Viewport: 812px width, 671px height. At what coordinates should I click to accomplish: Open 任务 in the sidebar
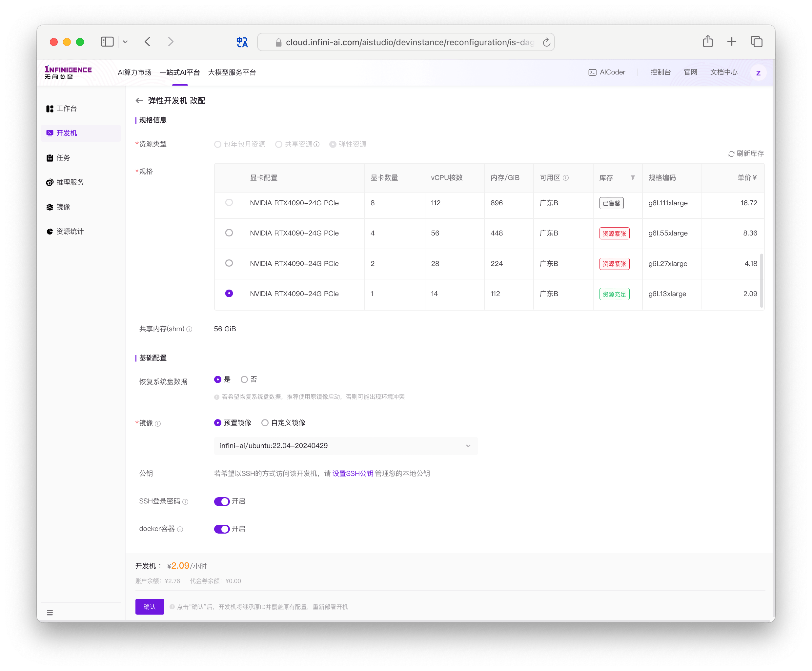click(x=81, y=158)
